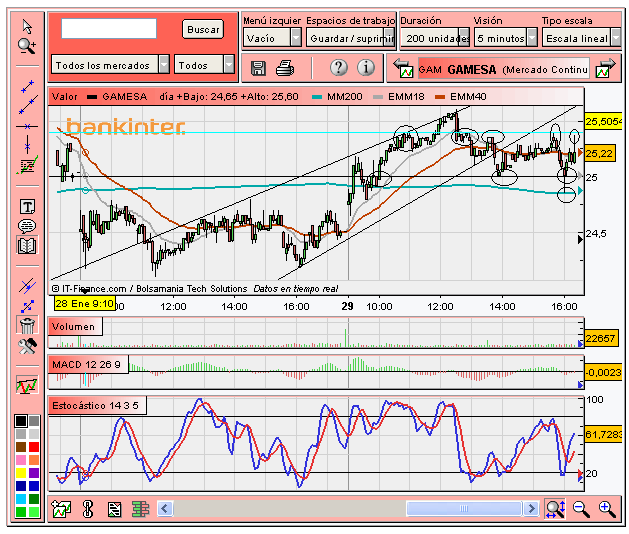Select the pink color swatch
This screenshot has height=534, width=629.
21,460
